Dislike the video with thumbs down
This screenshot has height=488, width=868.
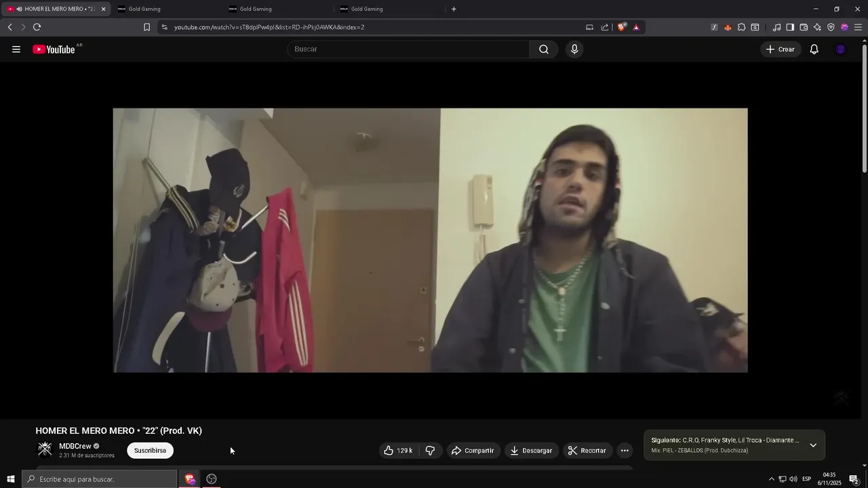[430, 451]
